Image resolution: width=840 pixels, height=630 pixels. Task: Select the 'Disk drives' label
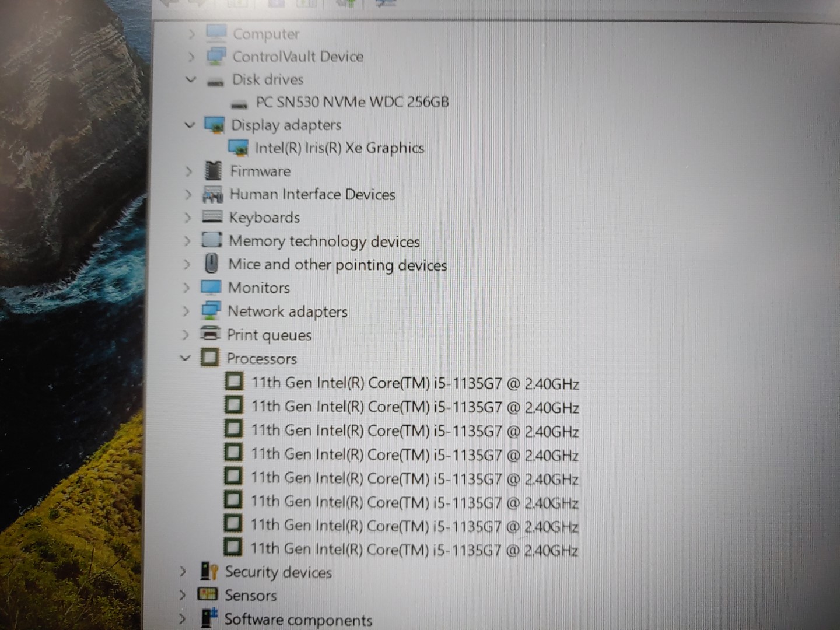(x=268, y=79)
